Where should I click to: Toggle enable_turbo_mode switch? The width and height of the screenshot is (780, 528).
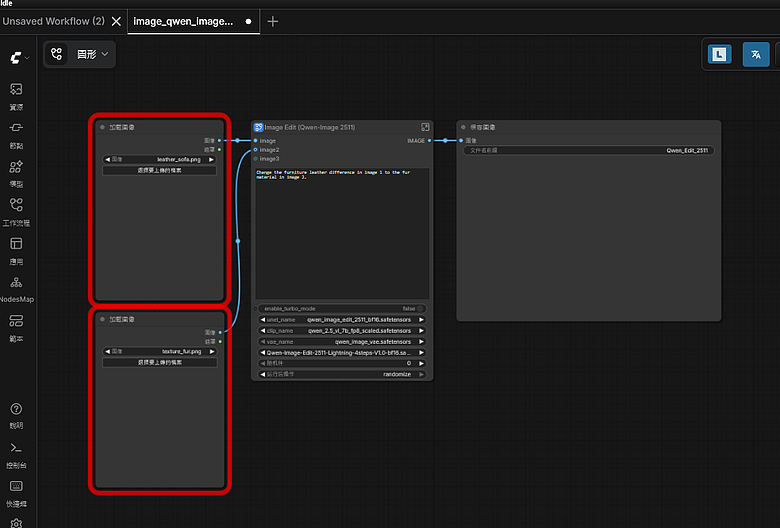420,309
